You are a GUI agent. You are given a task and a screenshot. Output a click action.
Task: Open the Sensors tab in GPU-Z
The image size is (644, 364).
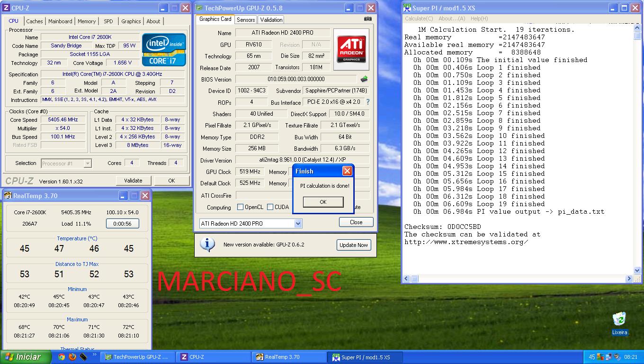click(246, 19)
